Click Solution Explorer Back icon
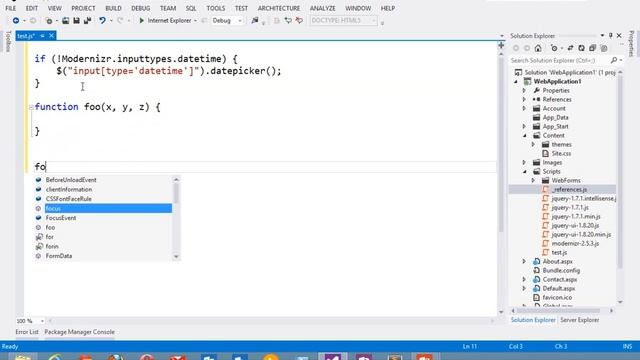This screenshot has height=360, width=640. 516,48
